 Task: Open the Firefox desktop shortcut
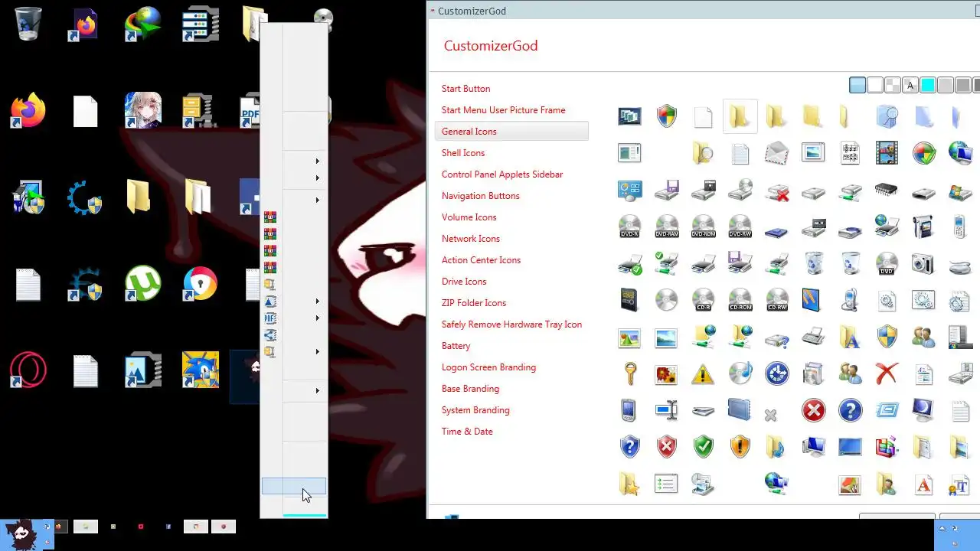pyautogui.click(x=28, y=111)
